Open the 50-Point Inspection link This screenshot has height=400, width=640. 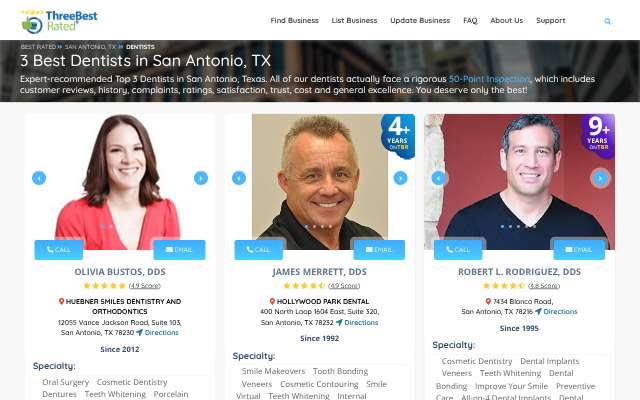[x=489, y=79]
